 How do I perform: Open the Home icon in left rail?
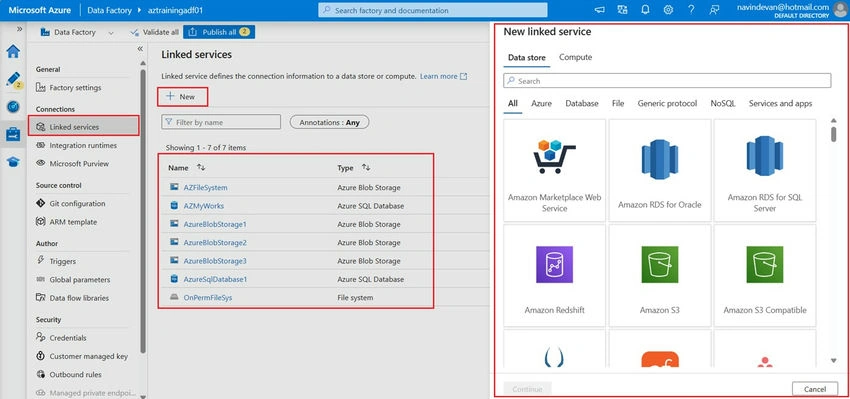[13, 52]
